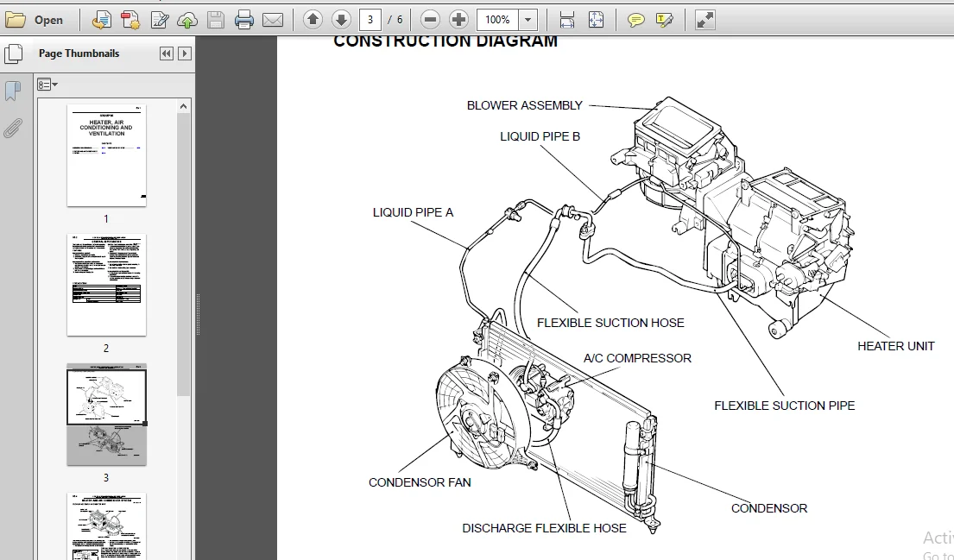Click the edit document icon
954x560 pixels.
pyautogui.click(x=159, y=20)
